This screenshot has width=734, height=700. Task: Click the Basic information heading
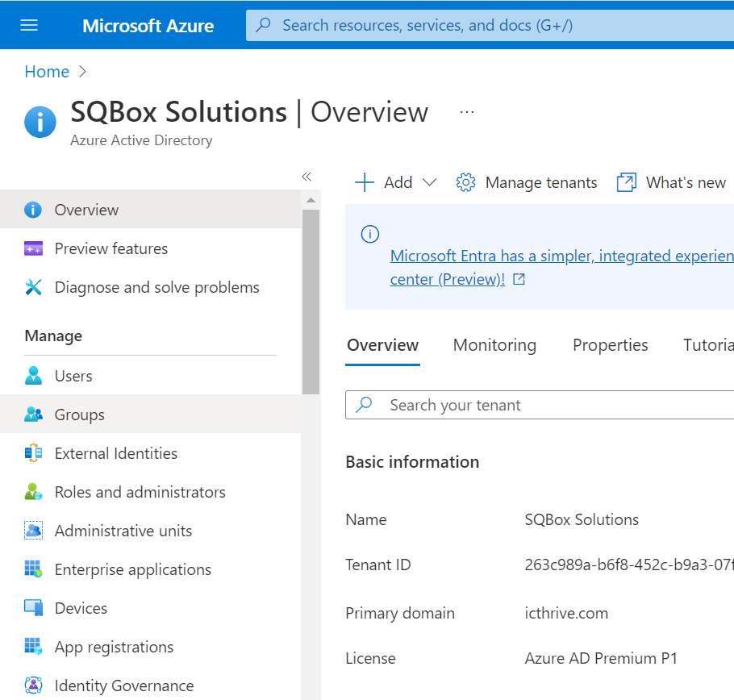(x=412, y=462)
